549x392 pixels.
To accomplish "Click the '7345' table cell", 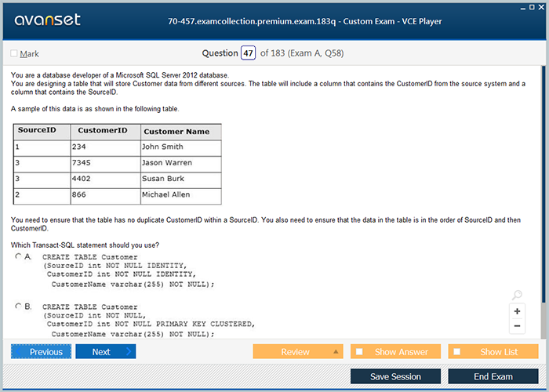I will 105,163.
